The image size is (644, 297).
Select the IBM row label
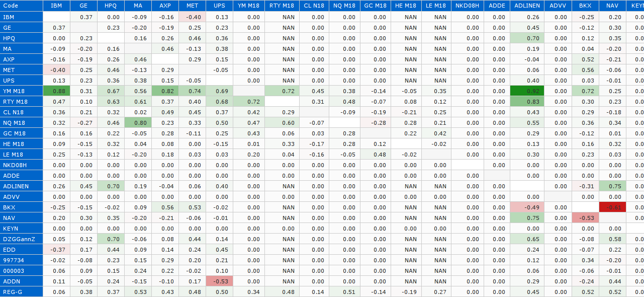22,17
